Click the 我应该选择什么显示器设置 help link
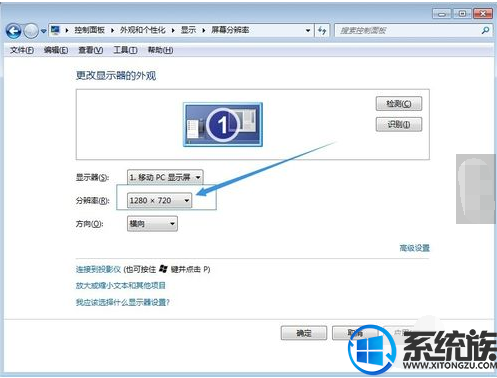Image resolution: width=497 pixels, height=378 pixels. pos(123,302)
